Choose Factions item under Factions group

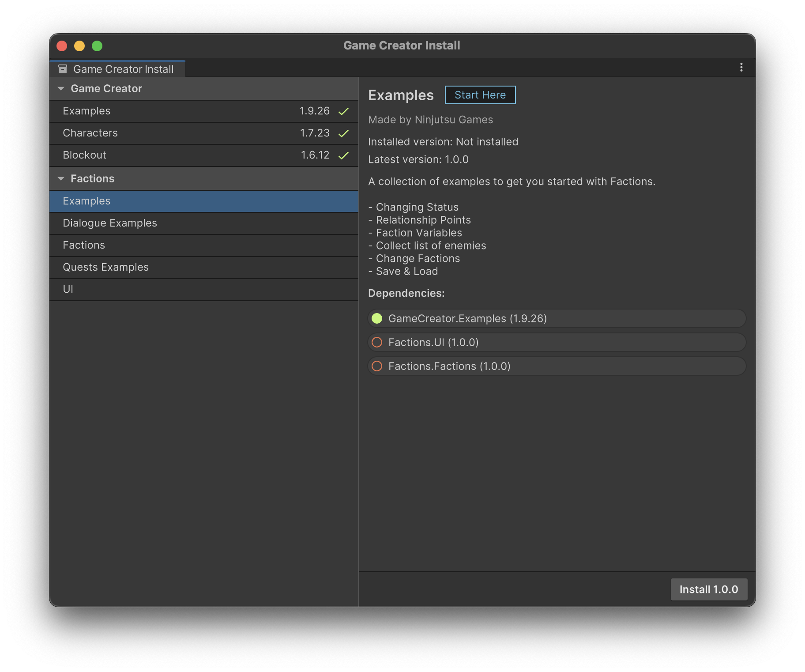[84, 245]
